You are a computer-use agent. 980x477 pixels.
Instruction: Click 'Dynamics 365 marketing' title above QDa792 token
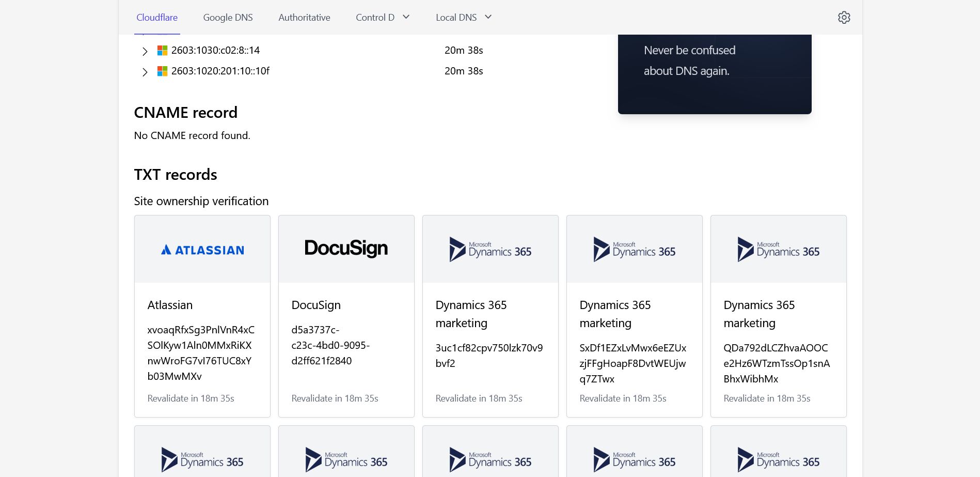click(759, 314)
